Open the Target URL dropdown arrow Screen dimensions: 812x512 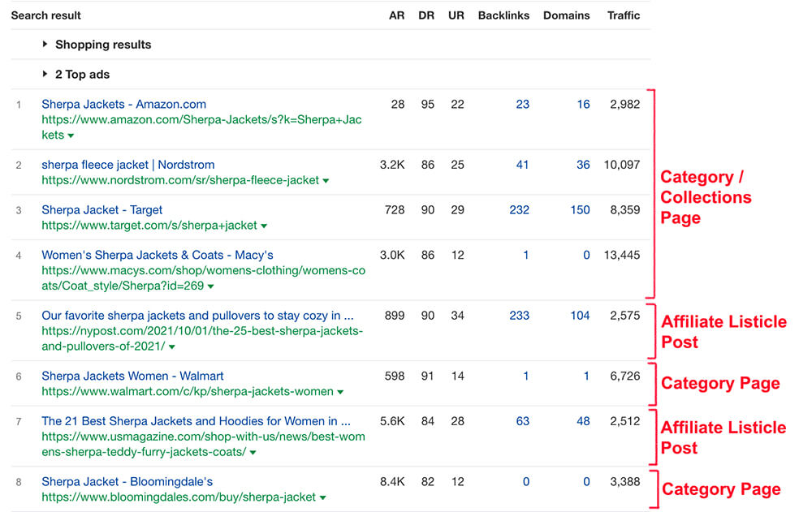pos(264,226)
